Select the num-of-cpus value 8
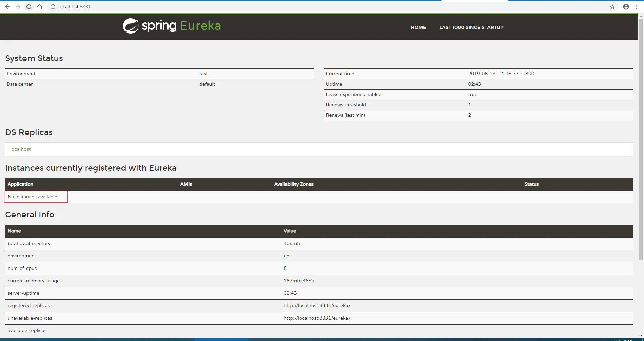Viewport: 644px width, 341px height. tap(285, 269)
